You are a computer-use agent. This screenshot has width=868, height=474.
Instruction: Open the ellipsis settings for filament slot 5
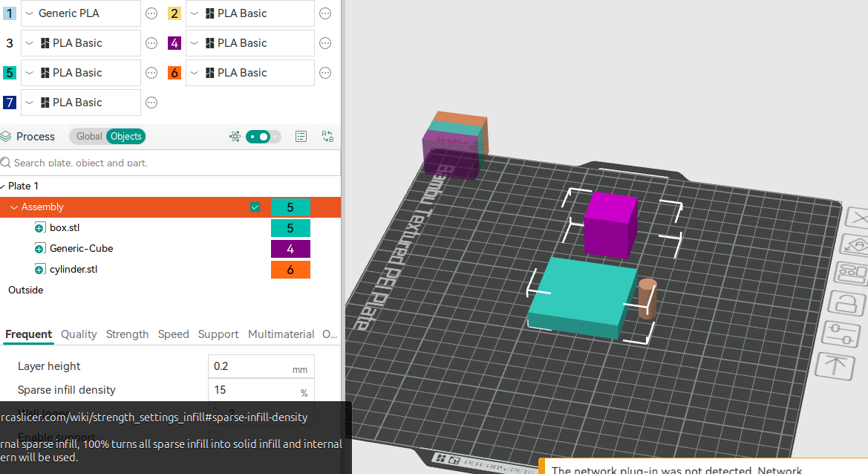coord(151,73)
